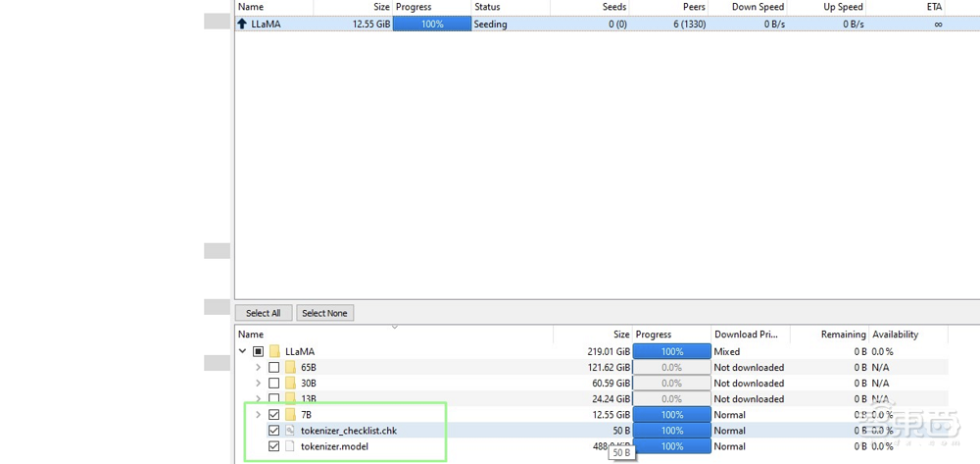The height and width of the screenshot is (464, 980).
Task: Collapse the LLaMA root folder tree
Action: point(243,351)
